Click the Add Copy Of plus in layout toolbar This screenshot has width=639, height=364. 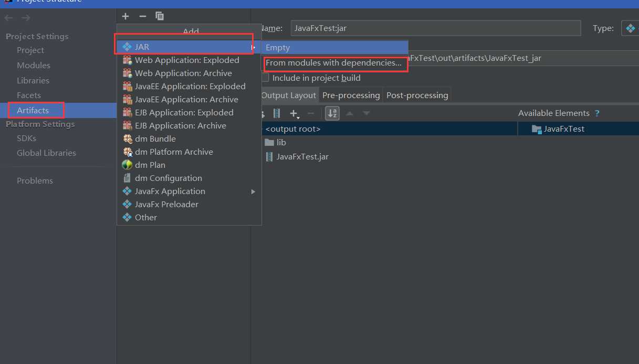(294, 113)
